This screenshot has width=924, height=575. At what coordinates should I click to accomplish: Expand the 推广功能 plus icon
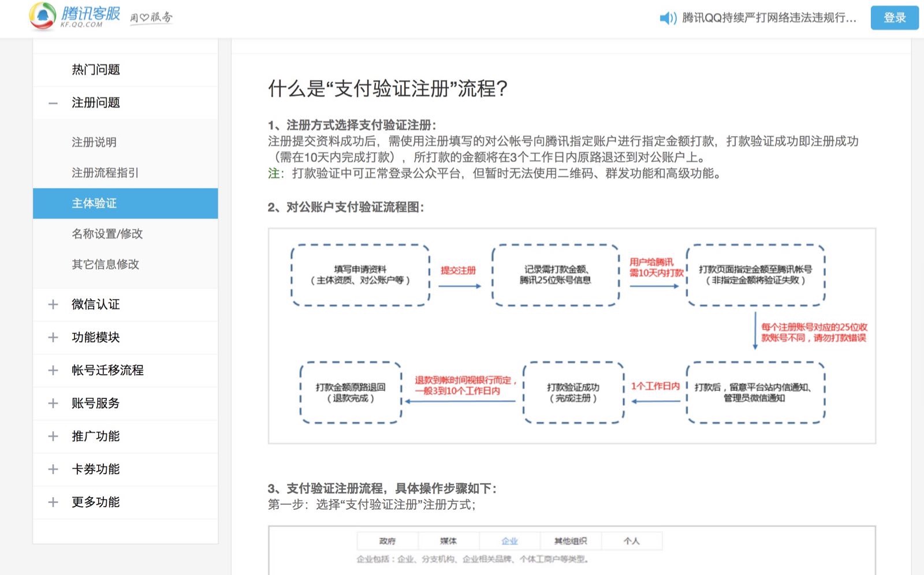click(53, 436)
